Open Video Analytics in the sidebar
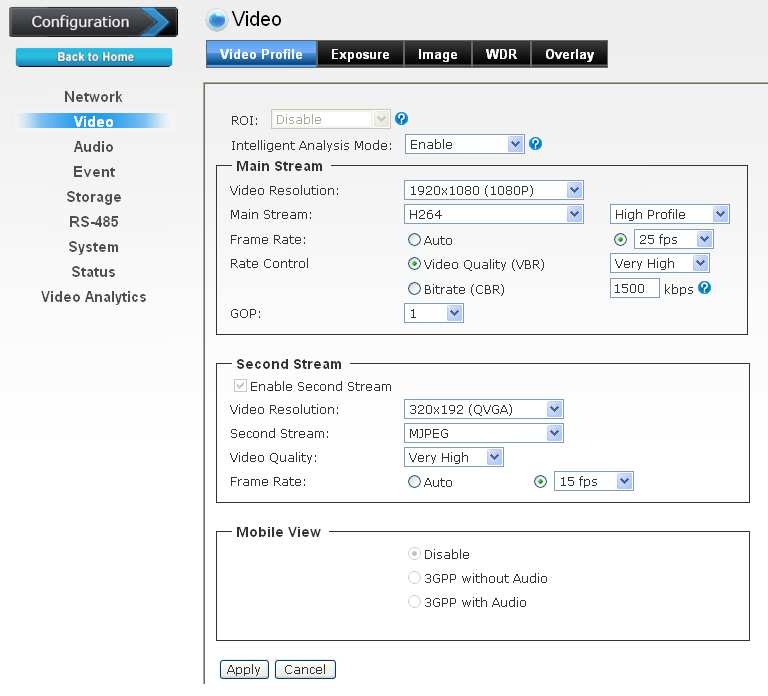The image size is (768, 696). coord(94,296)
